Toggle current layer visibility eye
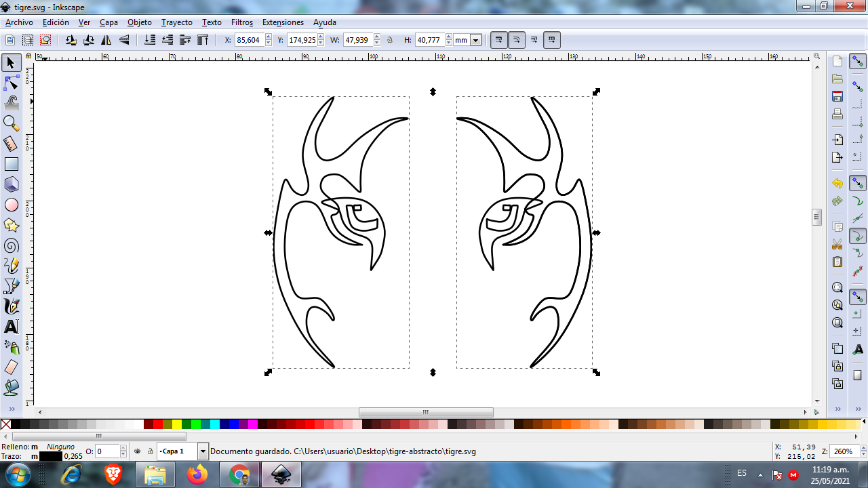 tap(138, 451)
